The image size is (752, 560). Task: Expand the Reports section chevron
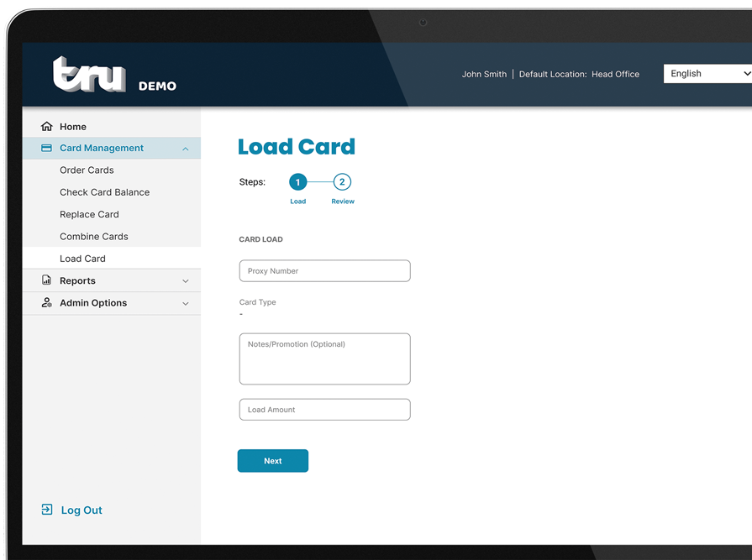click(186, 281)
